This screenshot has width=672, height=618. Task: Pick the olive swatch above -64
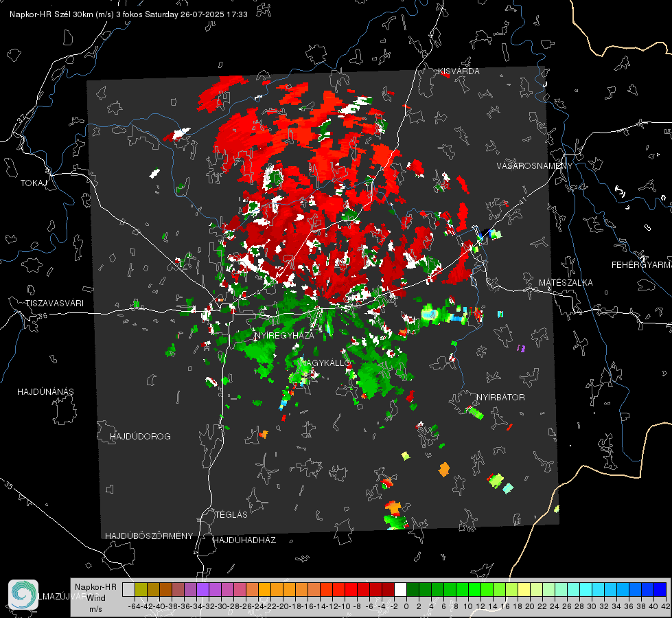point(141,590)
